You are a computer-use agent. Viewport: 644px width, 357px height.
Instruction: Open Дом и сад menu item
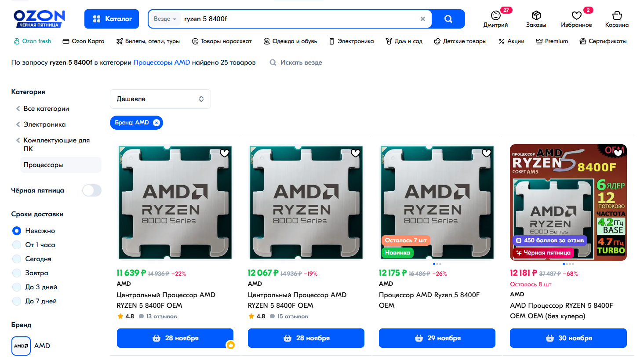pyautogui.click(x=404, y=41)
